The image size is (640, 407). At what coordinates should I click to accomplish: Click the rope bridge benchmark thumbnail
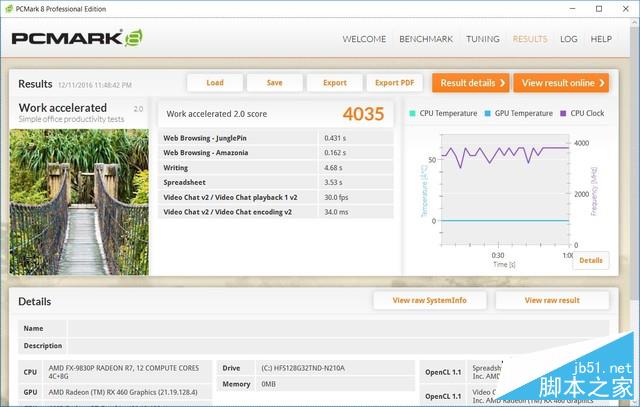(x=79, y=202)
